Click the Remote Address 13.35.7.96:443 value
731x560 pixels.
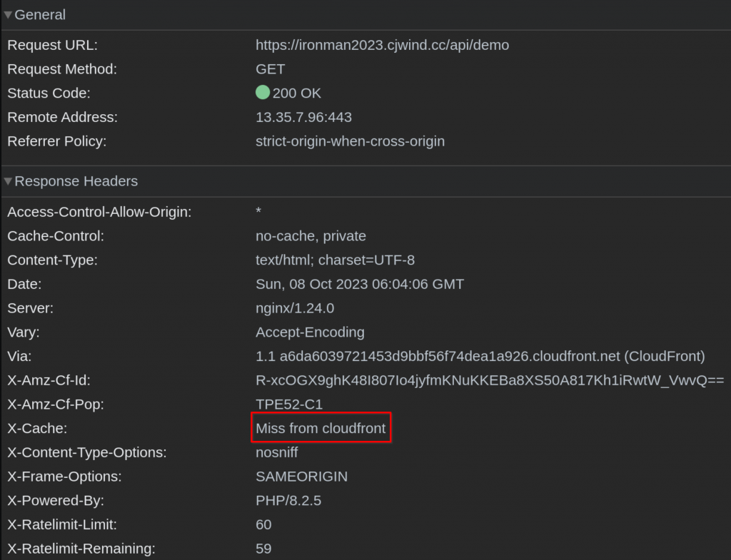(303, 118)
